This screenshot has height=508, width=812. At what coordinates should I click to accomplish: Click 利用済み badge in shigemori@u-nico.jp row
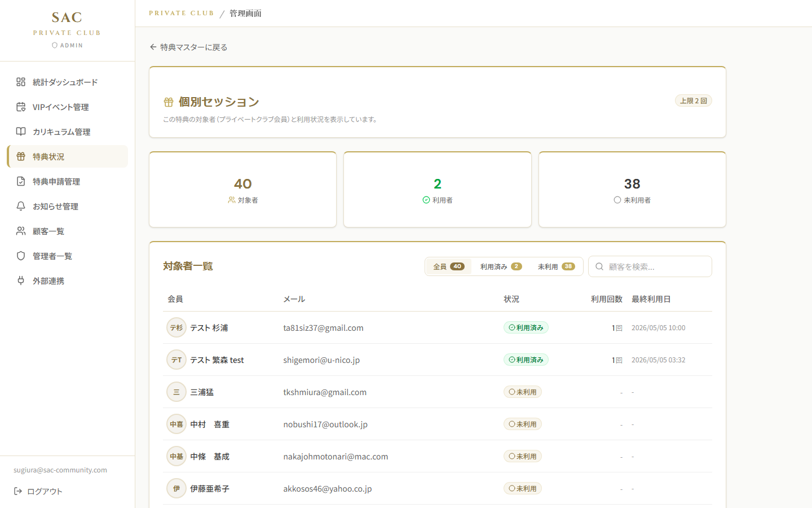[526, 360]
